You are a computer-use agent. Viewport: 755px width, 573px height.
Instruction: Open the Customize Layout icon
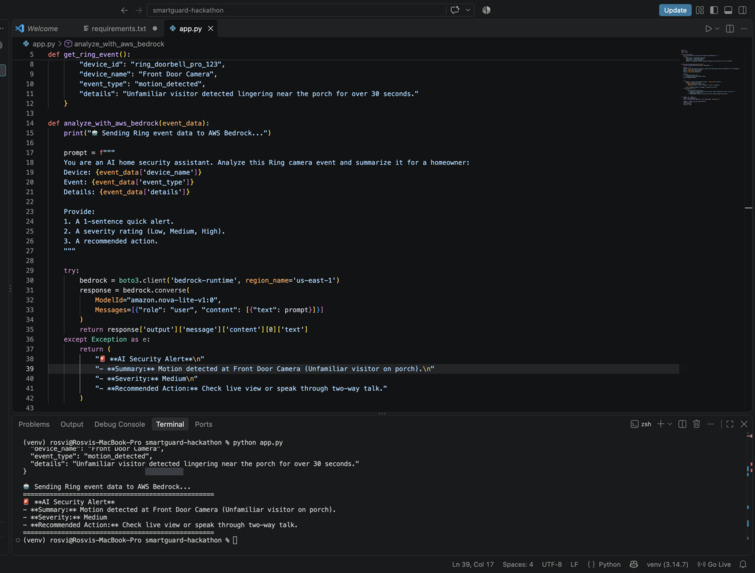700,10
